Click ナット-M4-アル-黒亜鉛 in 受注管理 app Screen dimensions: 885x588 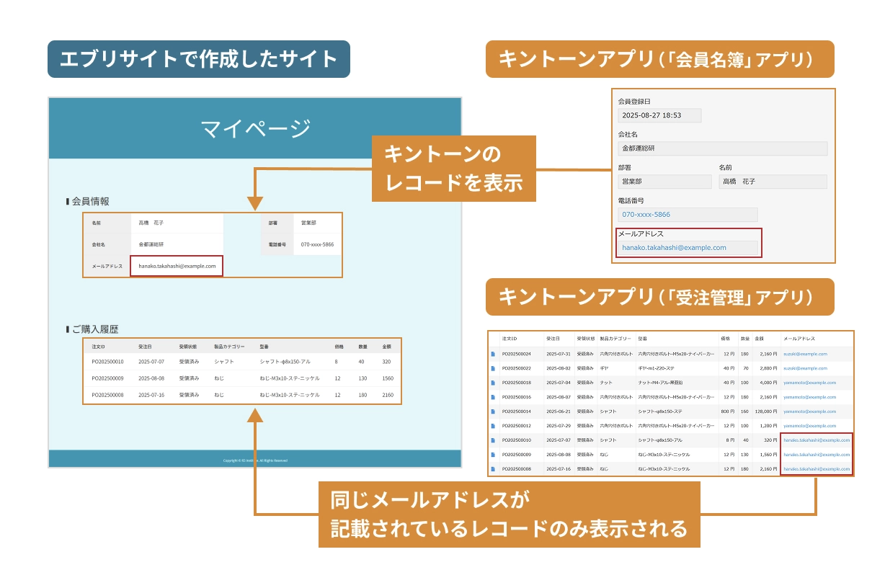click(x=659, y=383)
